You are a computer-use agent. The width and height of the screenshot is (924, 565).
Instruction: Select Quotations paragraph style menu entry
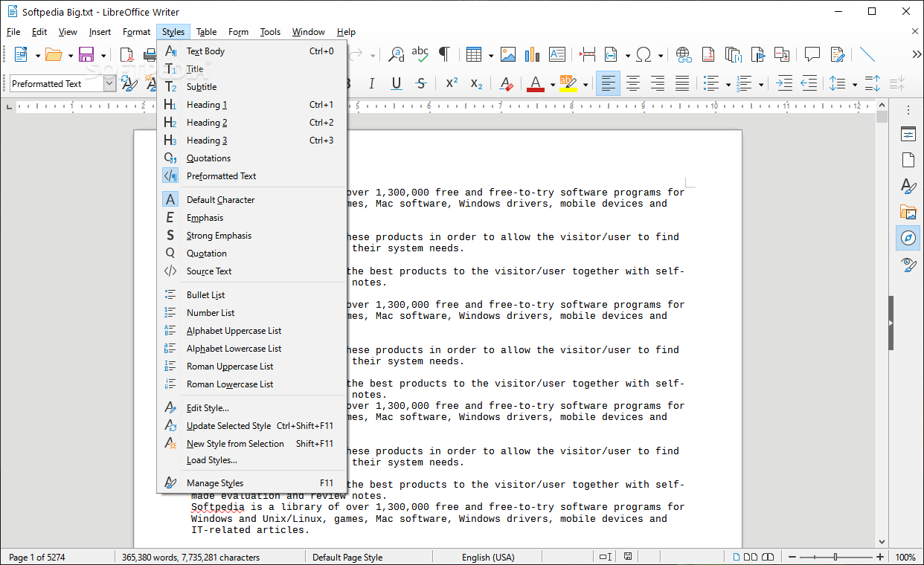point(251,158)
